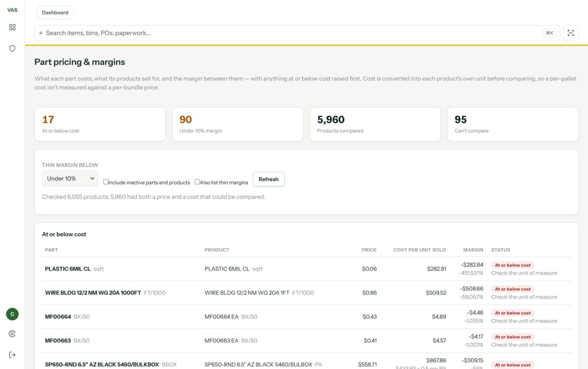Click the MF00663 part name
Screen dimensions: 588x369
(58, 341)
